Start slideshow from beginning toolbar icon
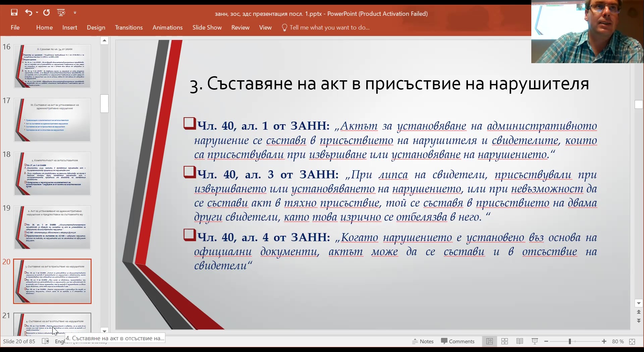Screen dimensions: 644x352 click(x=61, y=13)
